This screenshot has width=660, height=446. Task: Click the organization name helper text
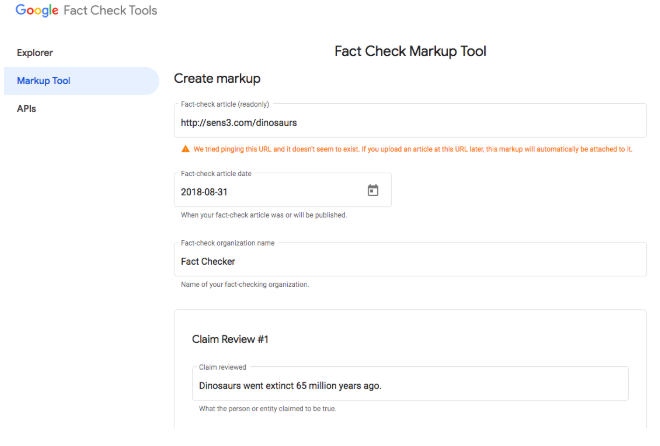pos(244,284)
